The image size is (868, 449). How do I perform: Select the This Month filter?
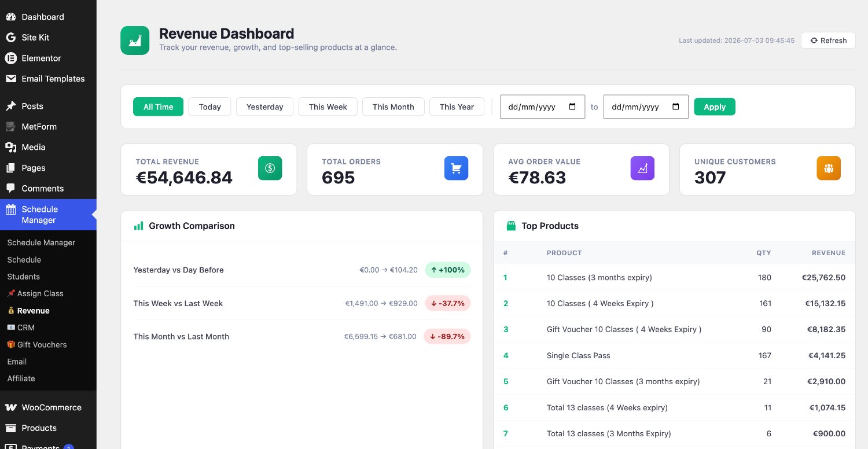click(x=393, y=106)
